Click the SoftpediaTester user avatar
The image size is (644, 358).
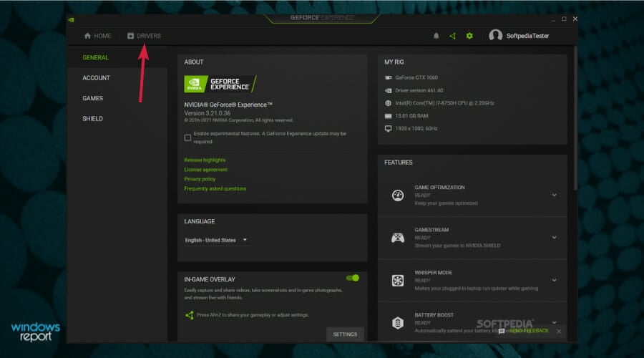(495, 36)
